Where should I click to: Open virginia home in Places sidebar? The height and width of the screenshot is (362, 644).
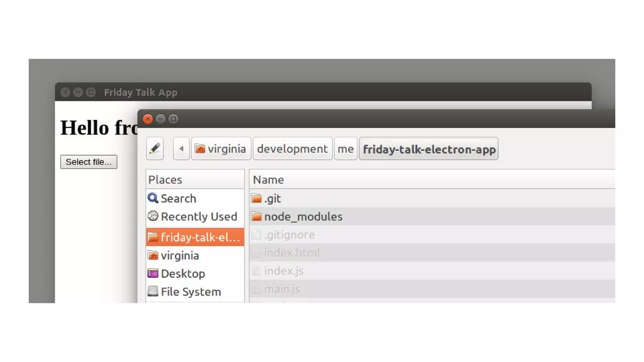pyautogui.click(x=180, y=255)
